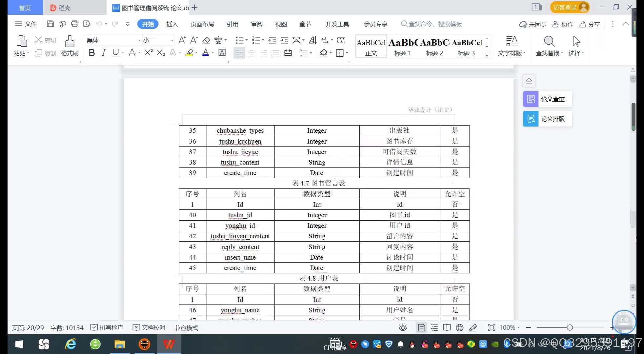The image size is (644, 354).
Task: Increase paragraph indent icon
Action: [x=284, y=40]
